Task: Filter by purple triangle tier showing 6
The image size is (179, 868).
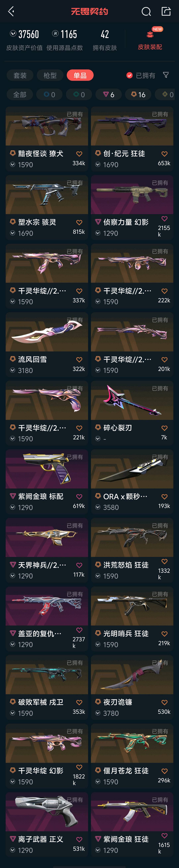Action: point(109,95)
